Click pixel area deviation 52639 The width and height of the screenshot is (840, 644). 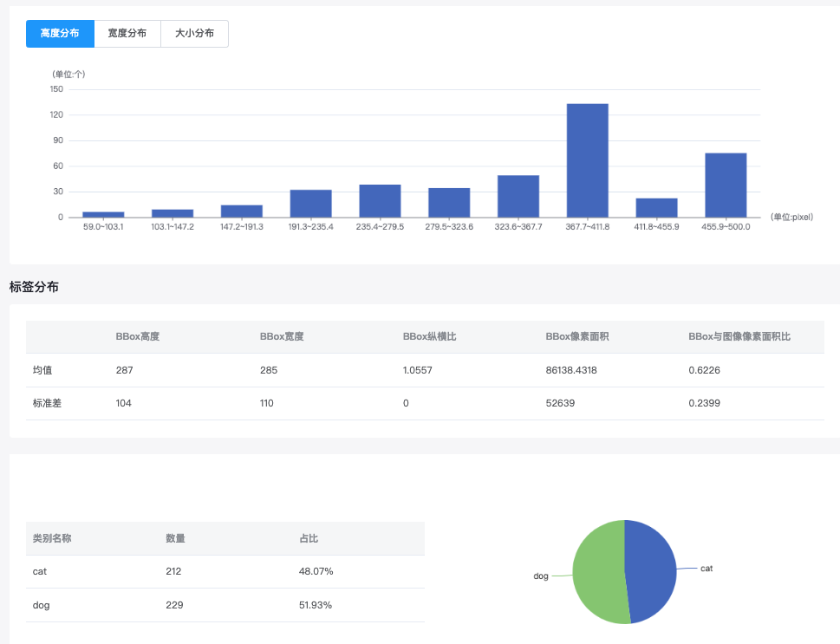[x=560, y=403]
